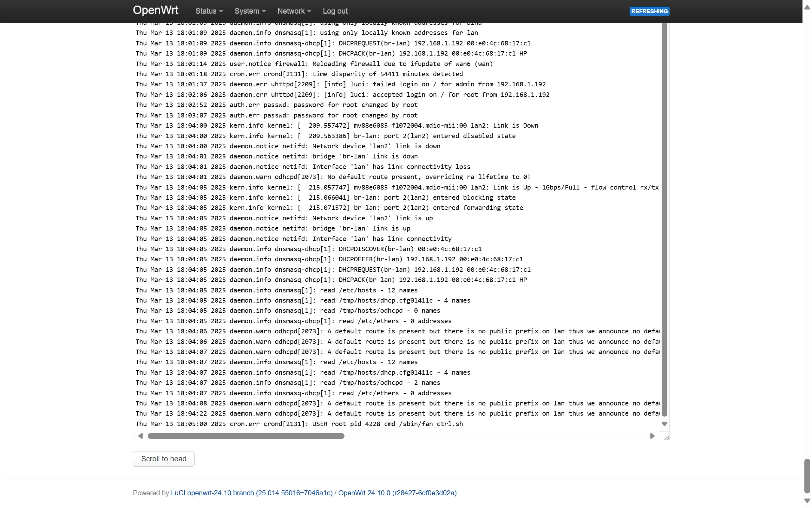Click the 'read /tmp/hosts/odhcpd - 0 names' line
The height and width of the screenshot is (508, 812).
pyautogui.click(x=288, y=311)
